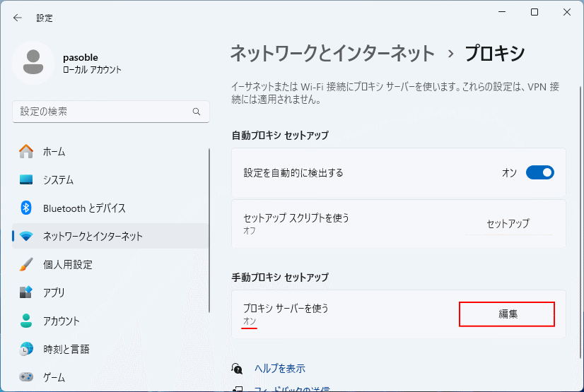The width and height of the screenshot is (584, 392).
Task: Minimize the settings window
Action: pos(502,12)
